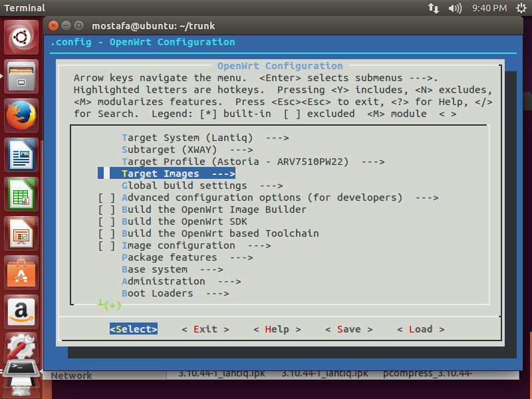
Task: Open System Settings from the dock
Action: pyautogui.click(x=21, y=346)
